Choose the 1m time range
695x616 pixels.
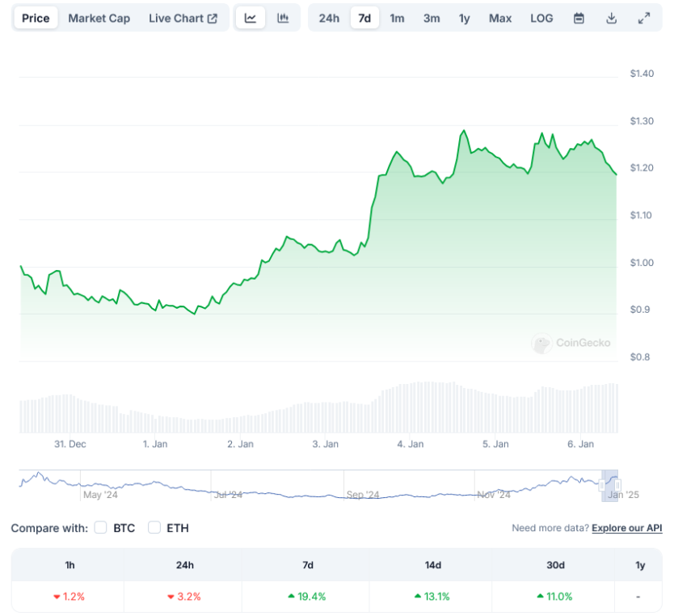coord(397,18)
